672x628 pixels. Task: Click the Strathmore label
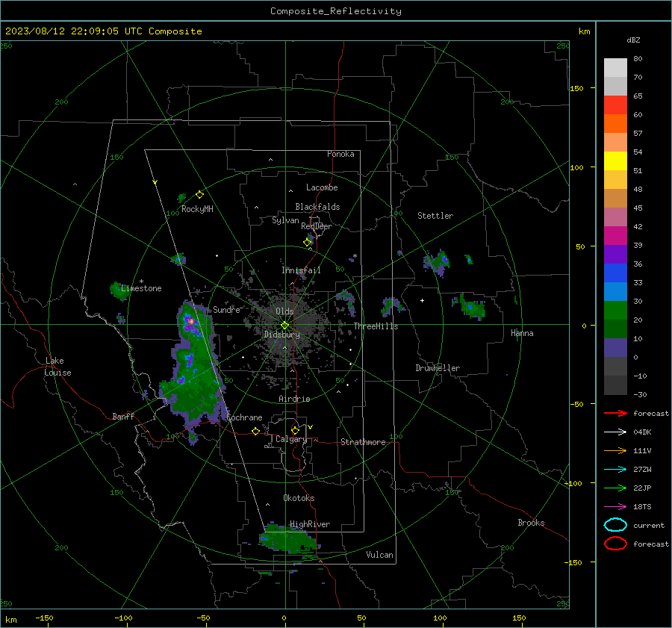tap(363, 442)
